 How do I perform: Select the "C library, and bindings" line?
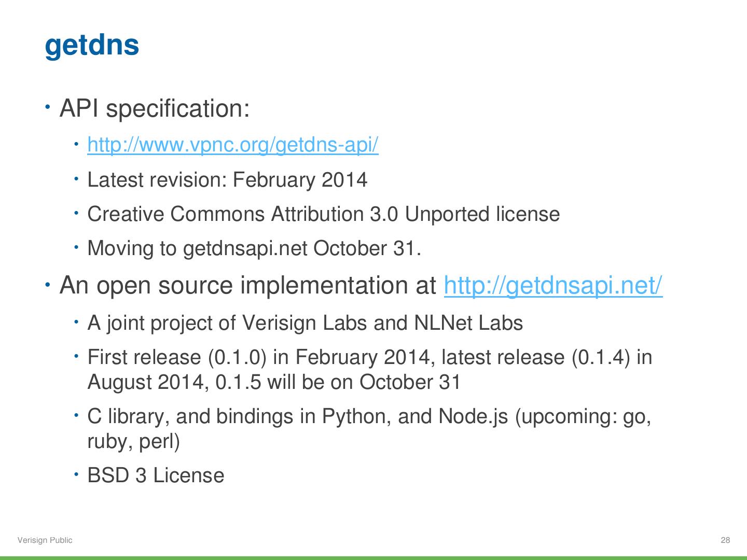point(369,416)
